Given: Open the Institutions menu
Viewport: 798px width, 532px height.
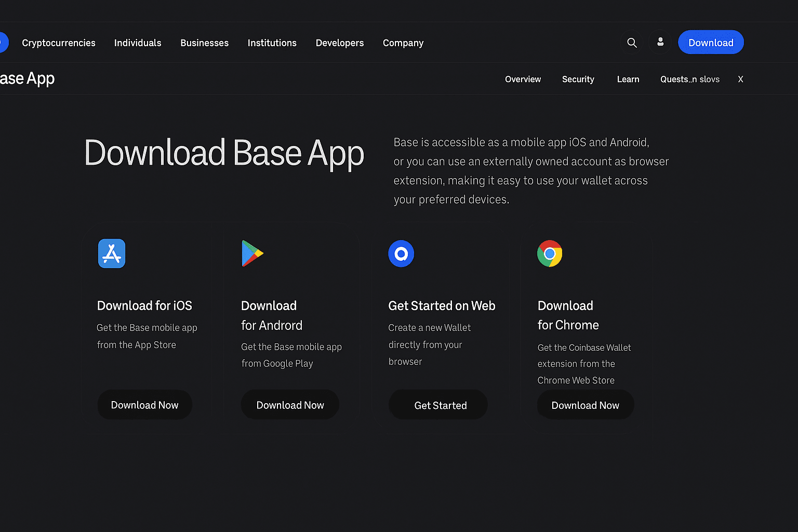Looking at the screenshot, I should pyautogui.click(x=272, y=43).
